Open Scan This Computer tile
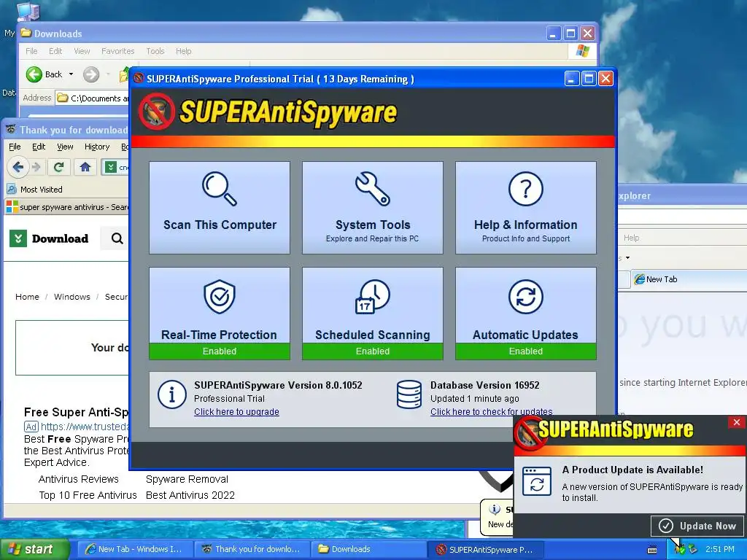 click(219, 208)
